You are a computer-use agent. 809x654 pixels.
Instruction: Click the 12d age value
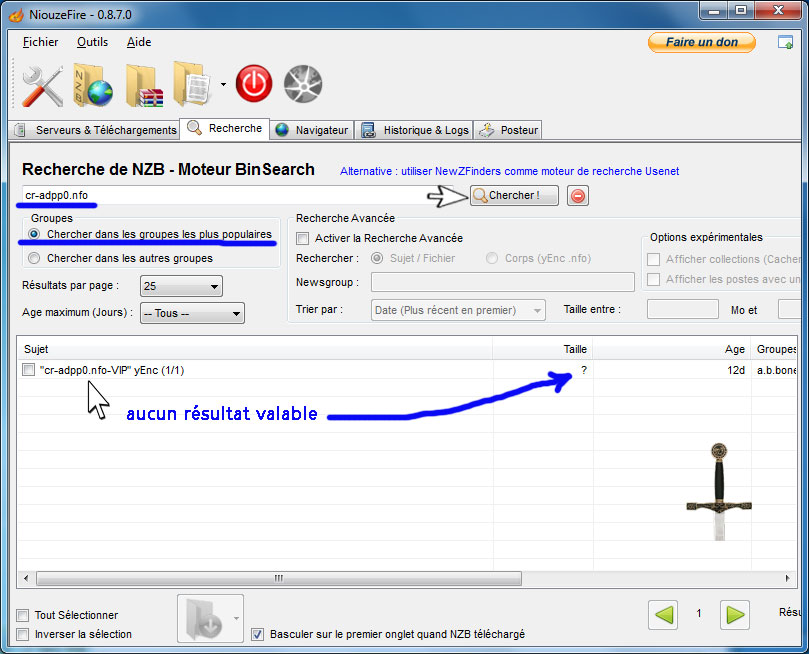tap(736, 370)
